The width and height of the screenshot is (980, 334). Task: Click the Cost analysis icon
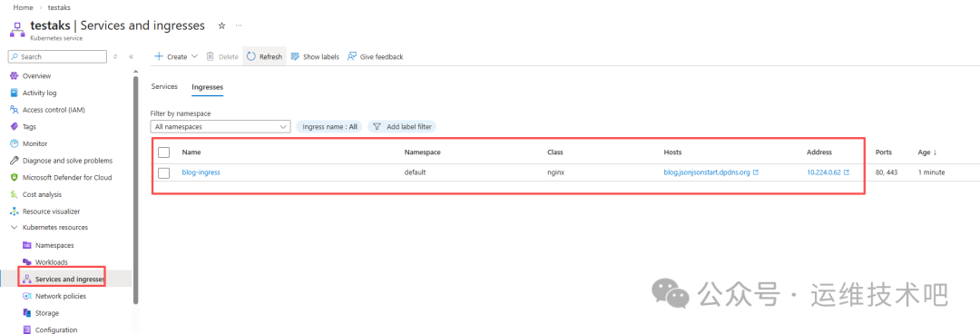point(15,194)
